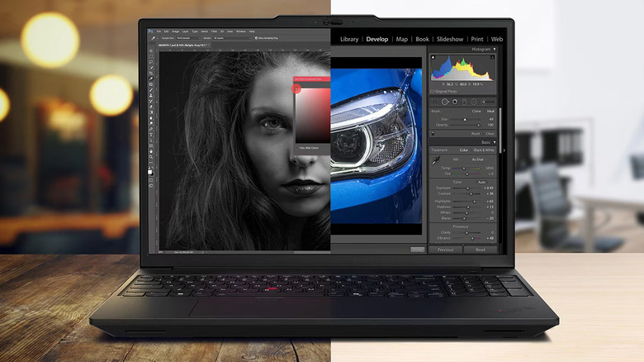Toggle histogram shadow clipping indicator
Viewport: 644px width, 362px height.
[433, 57]
